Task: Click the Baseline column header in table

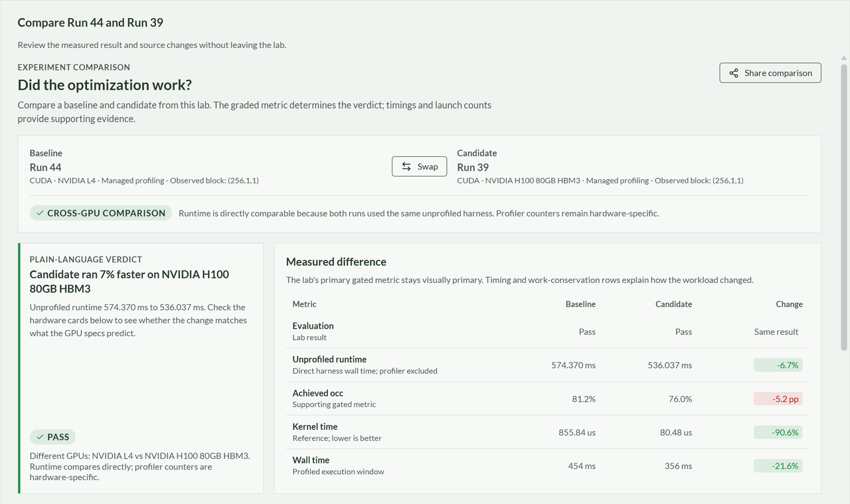Action: point(580,304)
